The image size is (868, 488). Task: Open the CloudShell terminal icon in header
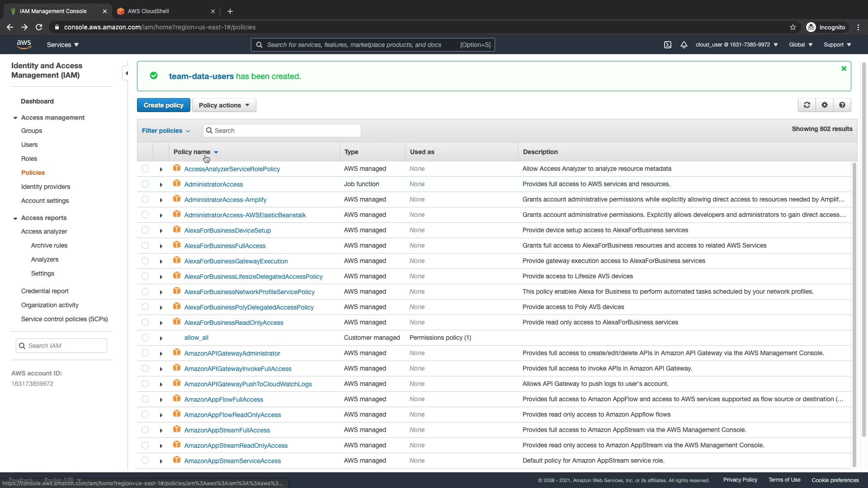[x=667, y=45]
